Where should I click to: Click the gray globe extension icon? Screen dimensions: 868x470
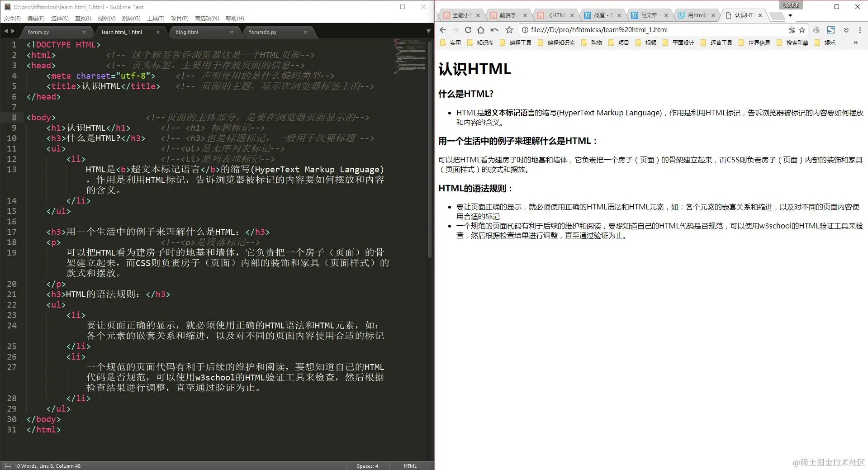pyautogui.click(x=816, y=30)
